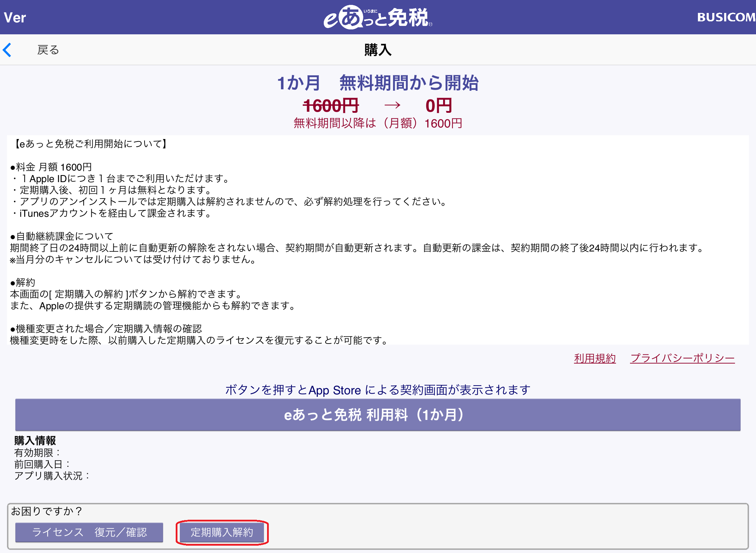The width and height of the screenshot is (756, 553).
Task: Open the 利用規約 terms link
Action: click(595, 358)
